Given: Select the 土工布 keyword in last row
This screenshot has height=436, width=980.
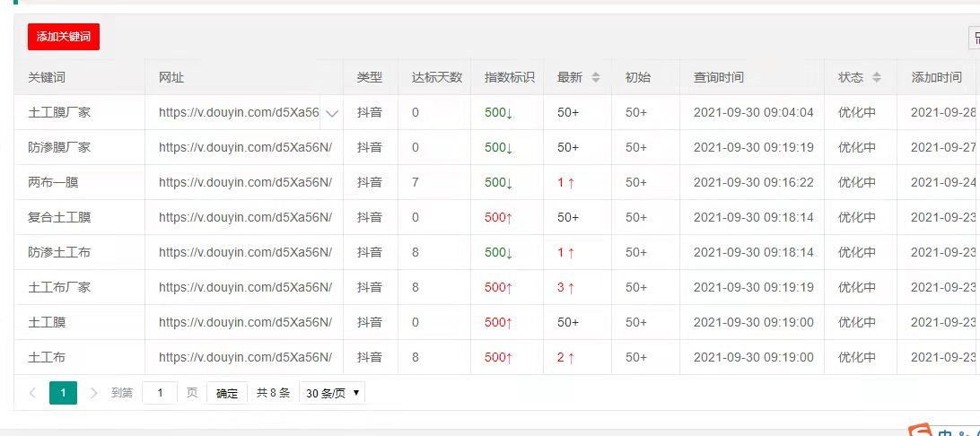Looking at the screenshot, I should (x=47, y=357).
